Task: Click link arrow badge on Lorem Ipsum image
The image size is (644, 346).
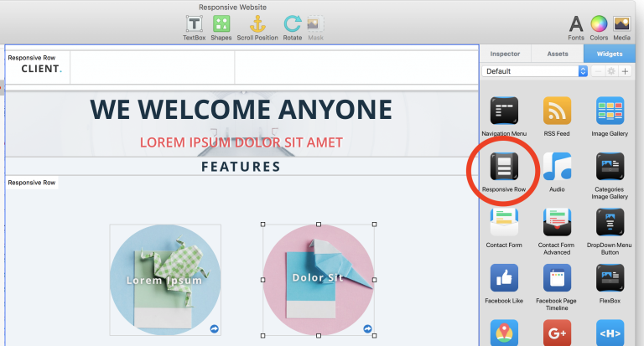Action: [215, 328]
